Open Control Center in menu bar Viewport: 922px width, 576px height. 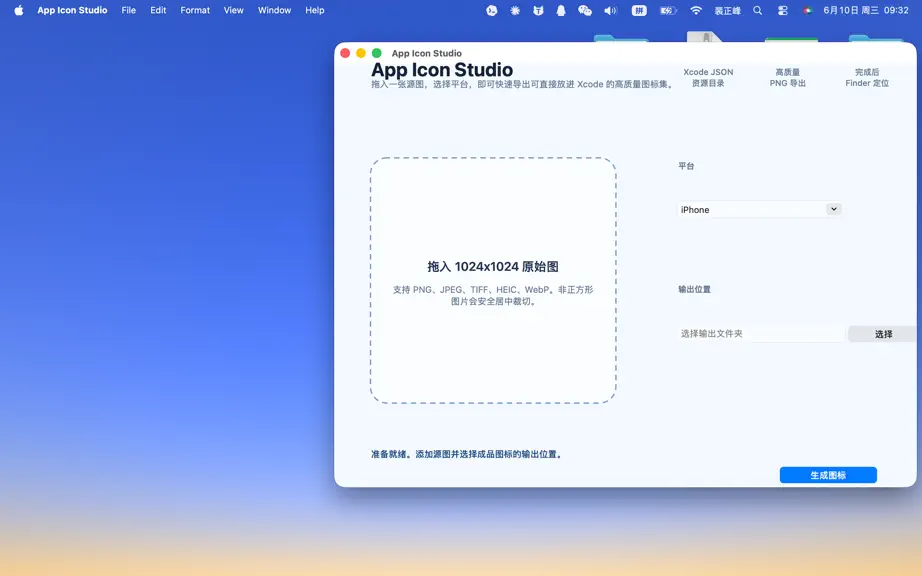(783, 10)
